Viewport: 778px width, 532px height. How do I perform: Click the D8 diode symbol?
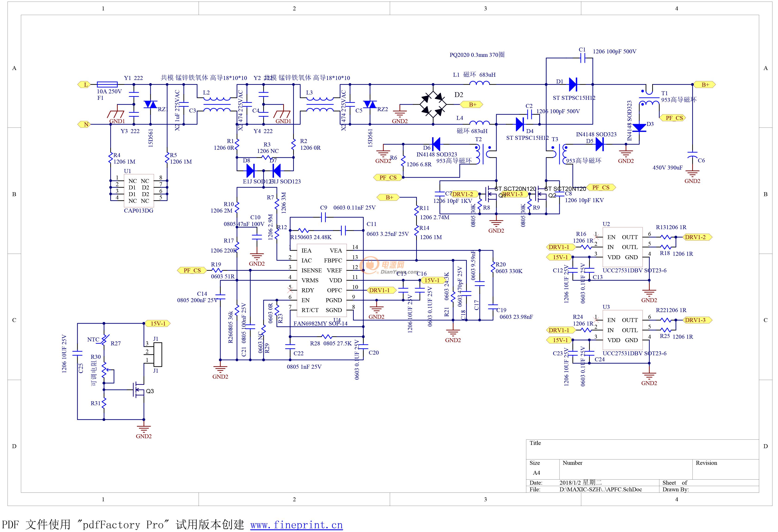pos(250,171)
